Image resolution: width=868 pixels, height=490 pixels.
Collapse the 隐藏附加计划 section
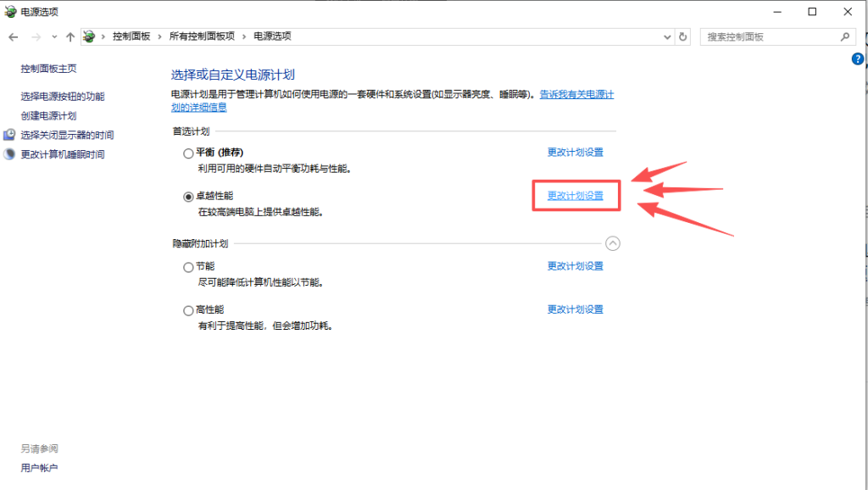[x=614, y=244]
